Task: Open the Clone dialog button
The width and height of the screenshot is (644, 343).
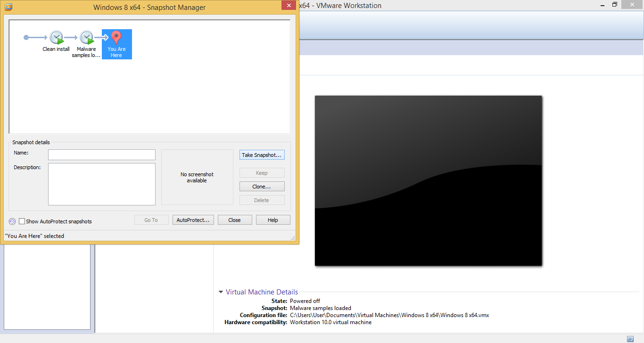Action: click(262, 187)
